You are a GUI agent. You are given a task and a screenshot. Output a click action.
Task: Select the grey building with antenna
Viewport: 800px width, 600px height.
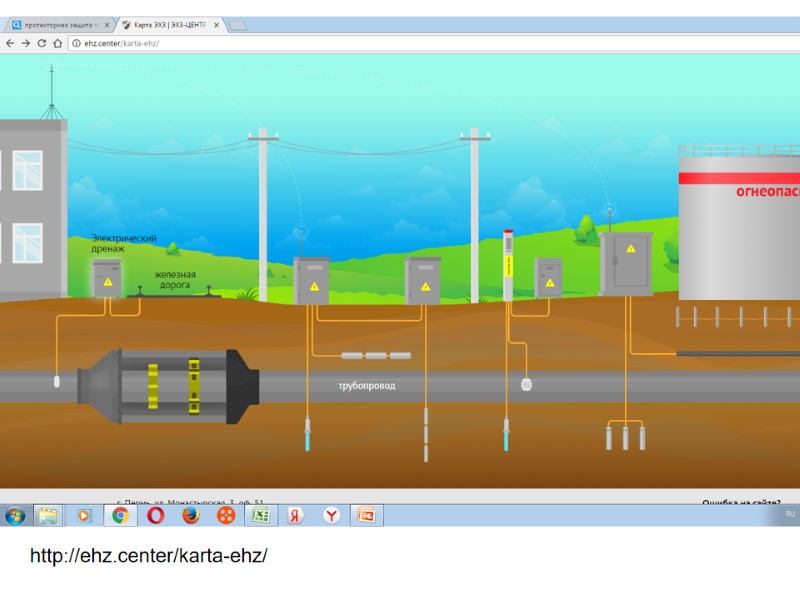33,209
